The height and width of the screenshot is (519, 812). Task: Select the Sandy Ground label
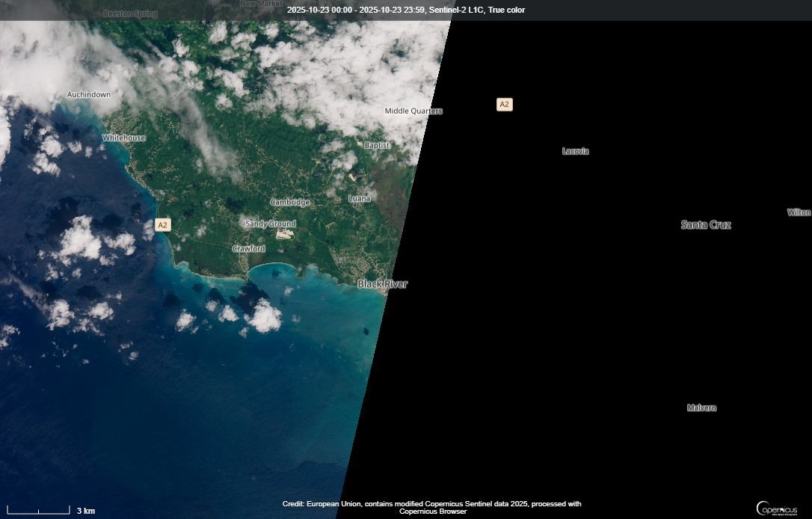pos(270,224)
